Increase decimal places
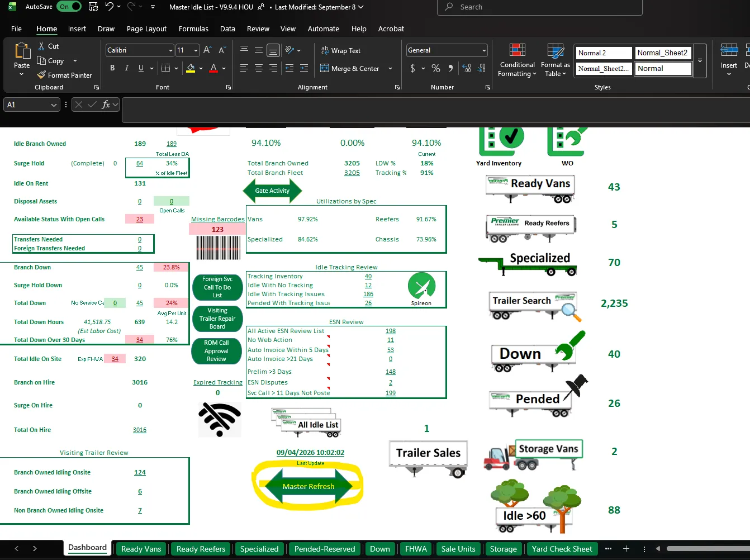Image resolution: width=750 pixels, height=560 pixels. coord(467,68)
